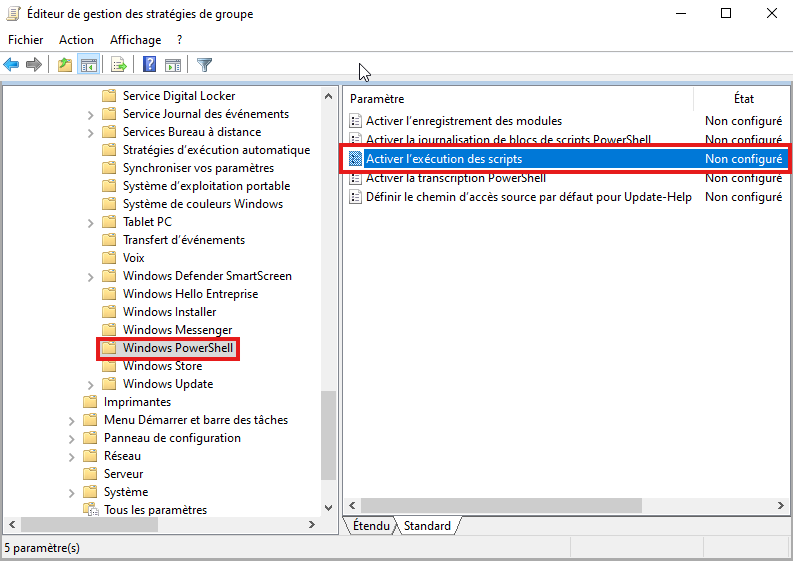Expand the Windows Update node
793x561 pixels.
(x=91, y=385)
